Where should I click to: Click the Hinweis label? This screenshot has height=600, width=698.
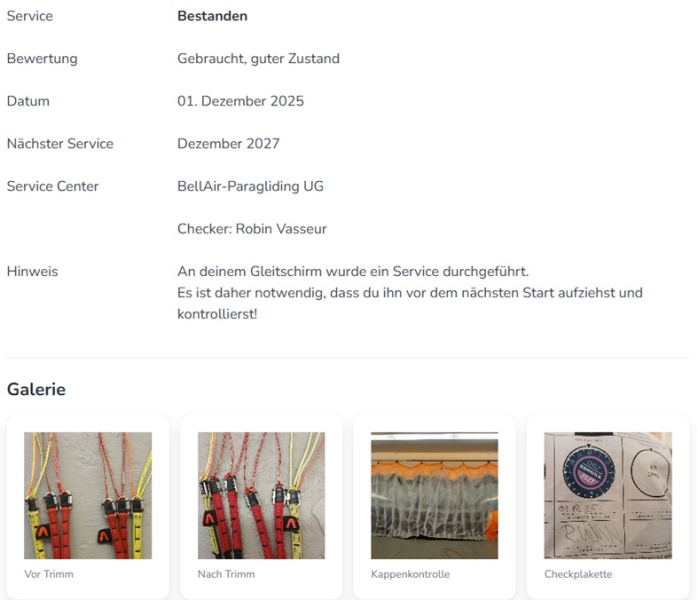pos(32,272)
